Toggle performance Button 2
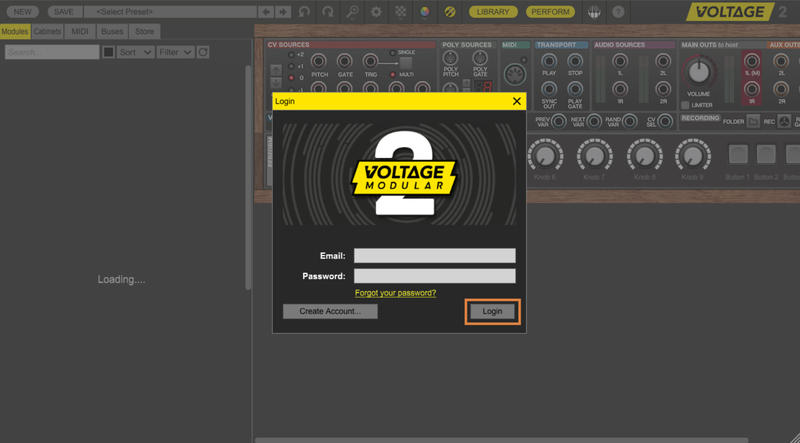The height and width of the screenshot is (443, 800). (x=766, y=154)
